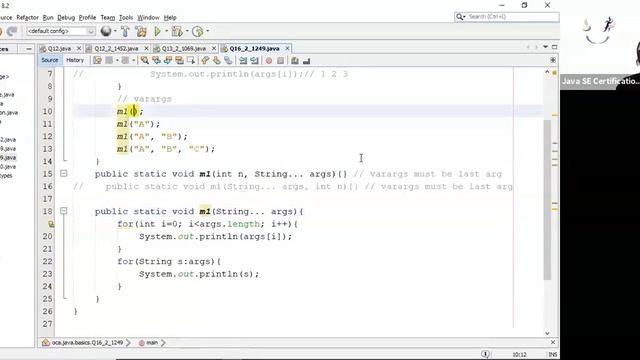640x360 pixels.
Task: Open the Tools menu
Action: click(x=126, y=18)
